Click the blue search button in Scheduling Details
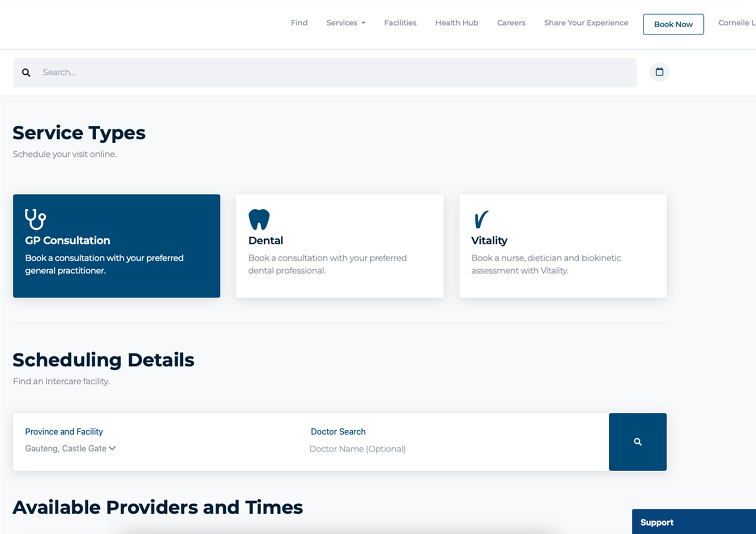This screenshot has height=534, width=756. 638,442
